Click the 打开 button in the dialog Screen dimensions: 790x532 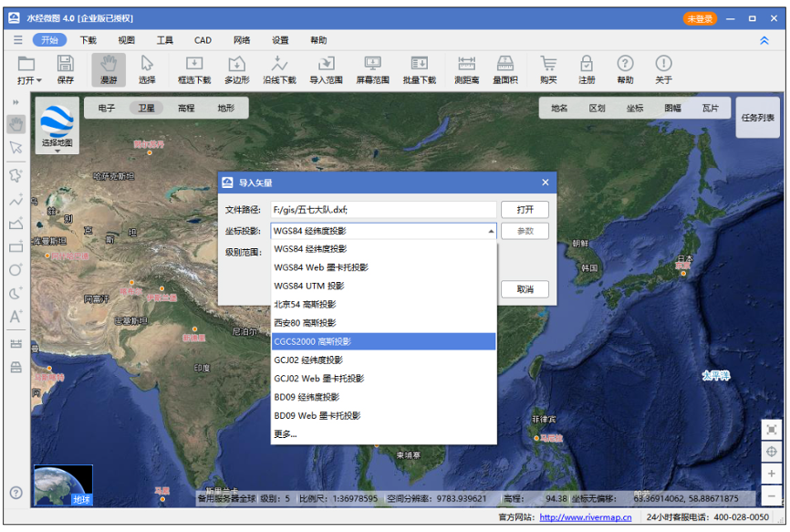525,210
